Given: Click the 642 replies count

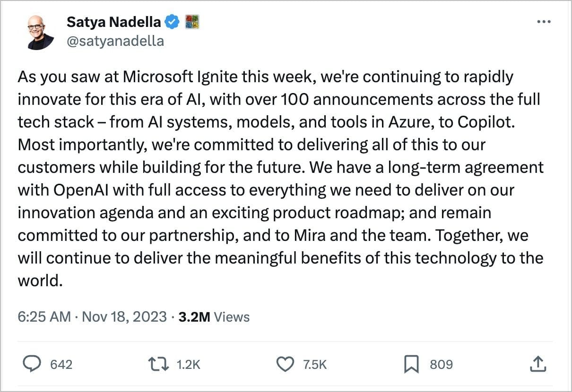Looking at the screenshot, I should coord(61,365).
